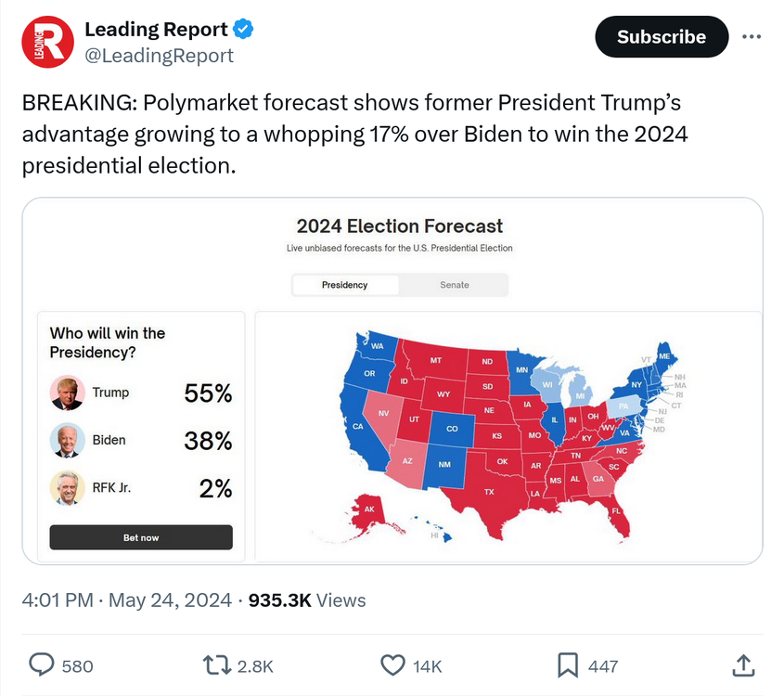Click the share upload icon
The image size is (784, 696).
742,664
